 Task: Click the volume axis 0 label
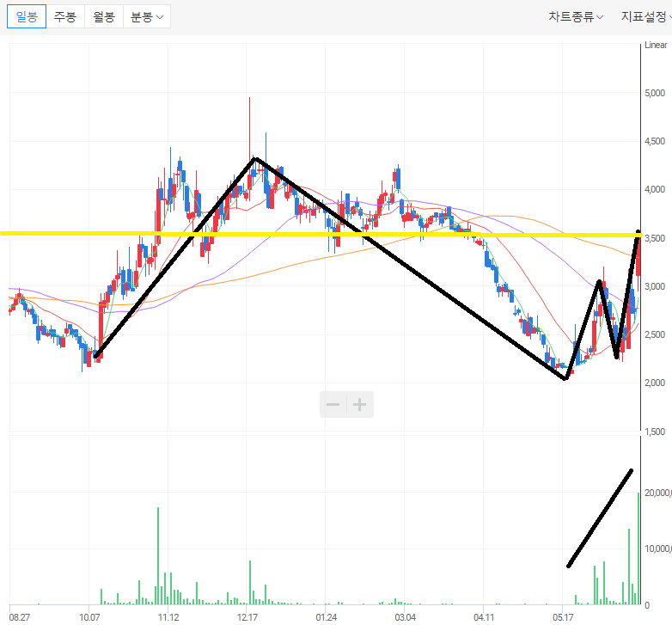point(647,605)
